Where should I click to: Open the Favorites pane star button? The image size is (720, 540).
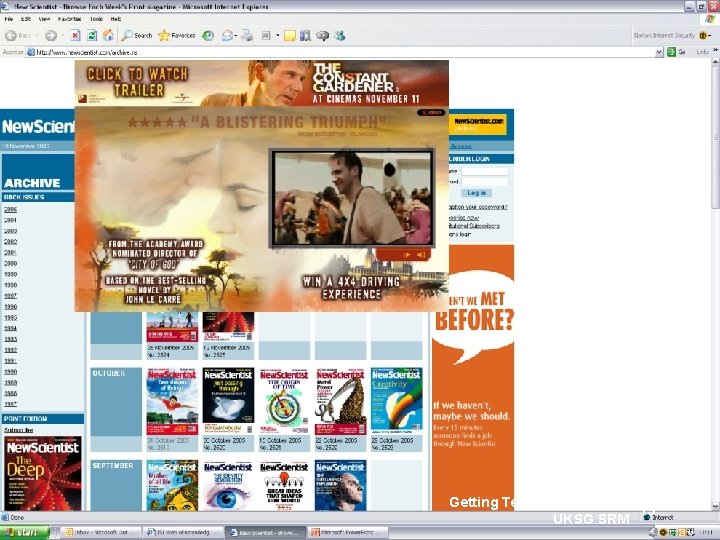177,35
